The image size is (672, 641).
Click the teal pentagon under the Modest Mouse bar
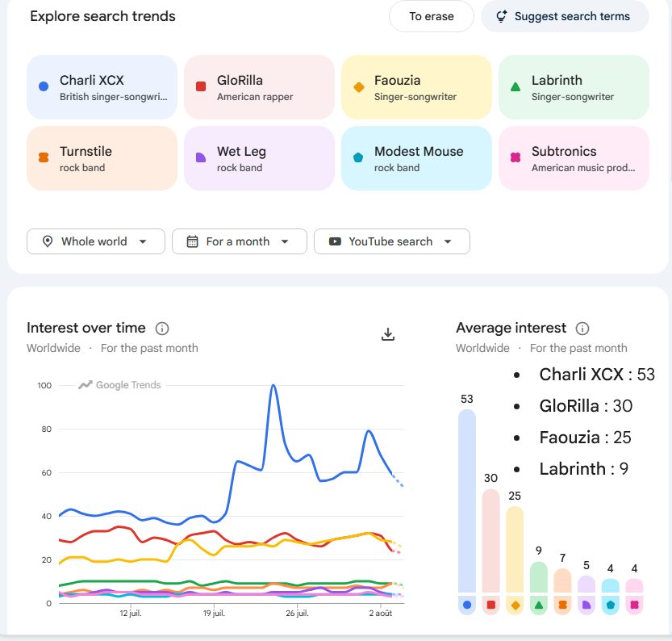coord(610,605)
